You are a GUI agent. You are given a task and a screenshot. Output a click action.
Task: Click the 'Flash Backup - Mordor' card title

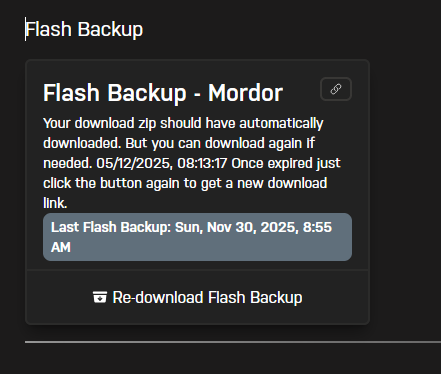[x=163, y=93]
